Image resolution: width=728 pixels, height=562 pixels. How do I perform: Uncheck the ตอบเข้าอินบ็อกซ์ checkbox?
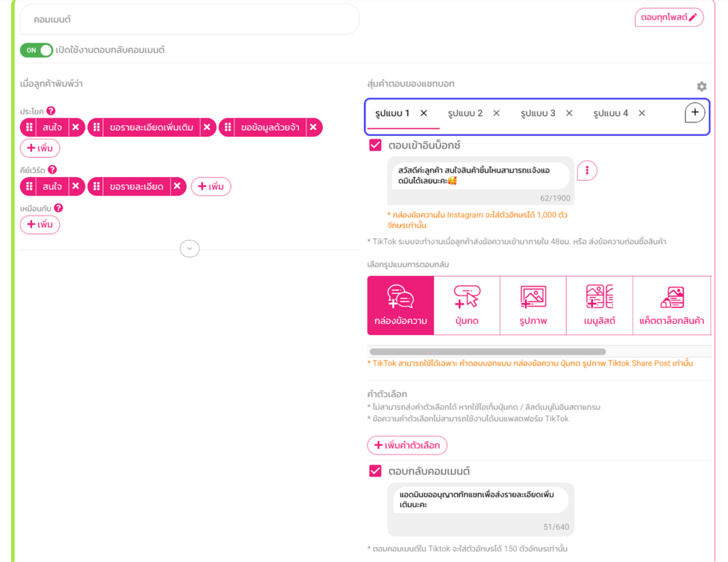coord(375,145)
